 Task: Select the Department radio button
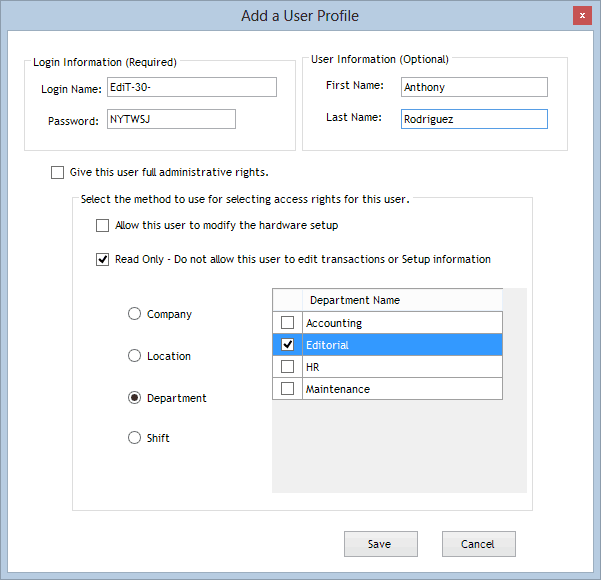134,398
